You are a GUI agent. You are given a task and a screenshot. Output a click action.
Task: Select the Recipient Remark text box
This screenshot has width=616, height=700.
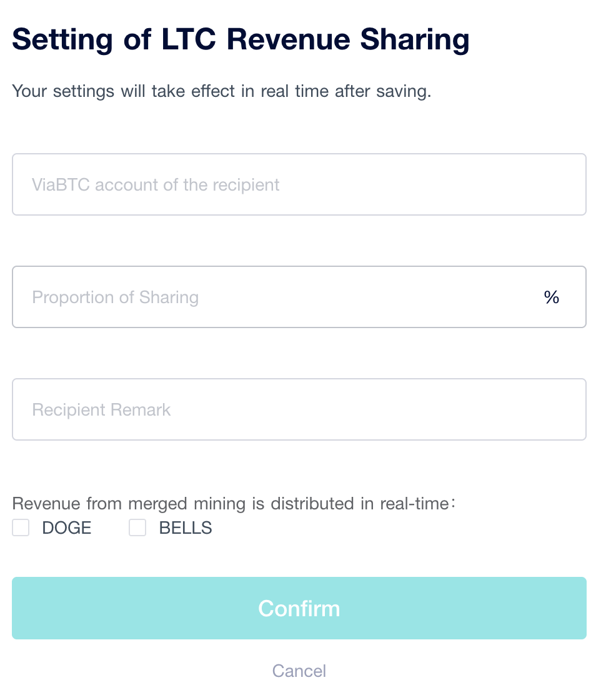point(299,409)
